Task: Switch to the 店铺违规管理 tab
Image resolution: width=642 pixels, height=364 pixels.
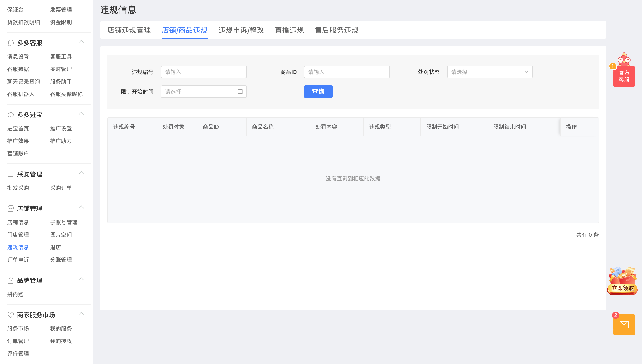Action: tap(129, 30)
